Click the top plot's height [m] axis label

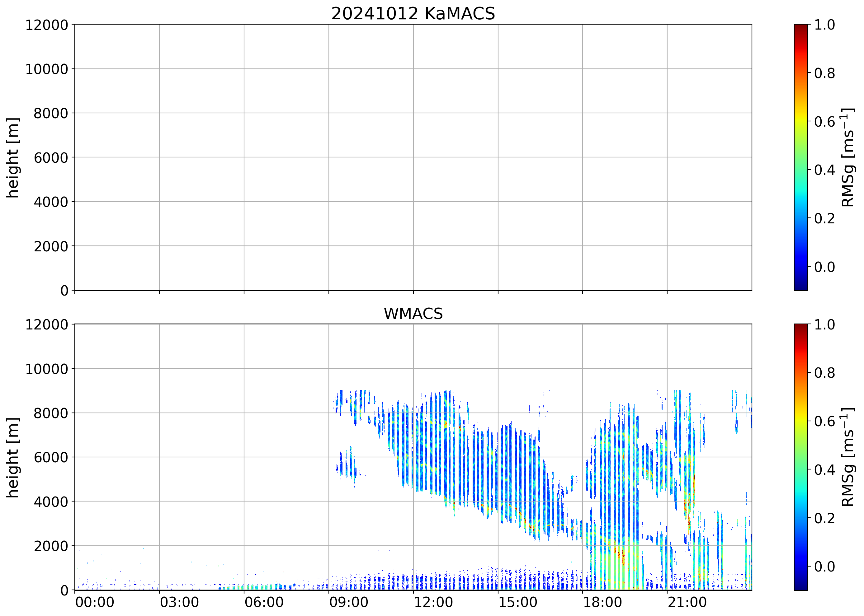tap(12, 157)
